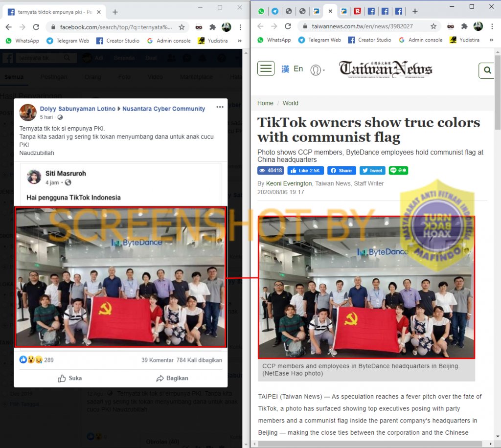Reload the Facebook search page
Screen dimensions: 501x448
tap(36, 27)
